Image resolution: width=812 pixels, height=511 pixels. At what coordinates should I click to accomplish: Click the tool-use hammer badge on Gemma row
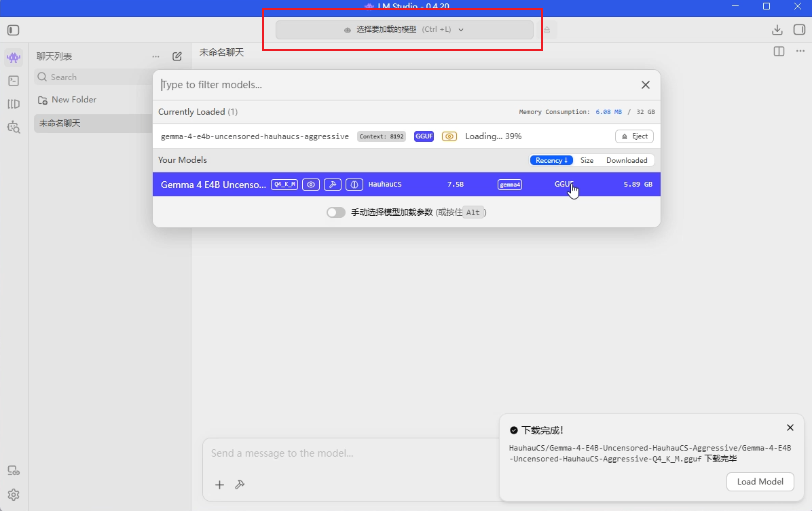tap(333, 185)
